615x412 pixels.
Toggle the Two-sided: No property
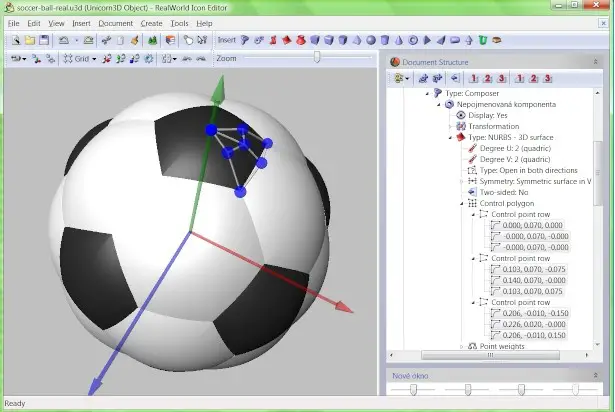498,192
